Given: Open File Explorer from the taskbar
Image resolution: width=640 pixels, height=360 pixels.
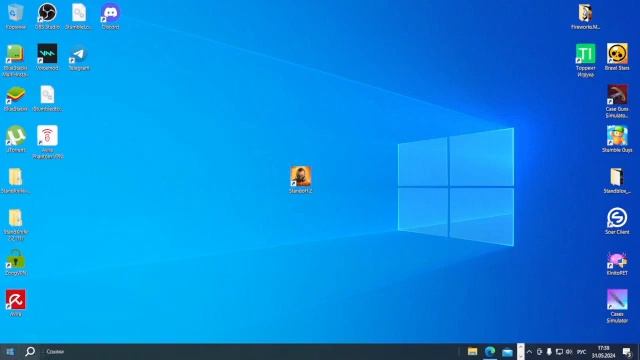Looking at the screenshot, I should pyautogui.click(x=472, y=351).
